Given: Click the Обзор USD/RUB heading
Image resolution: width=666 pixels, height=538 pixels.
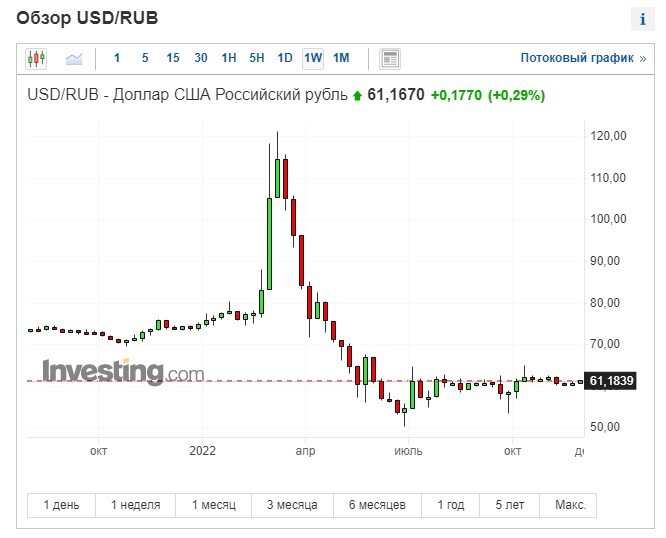Looking at the screenshot, I should pyautogui.click(x=87, y=18).
